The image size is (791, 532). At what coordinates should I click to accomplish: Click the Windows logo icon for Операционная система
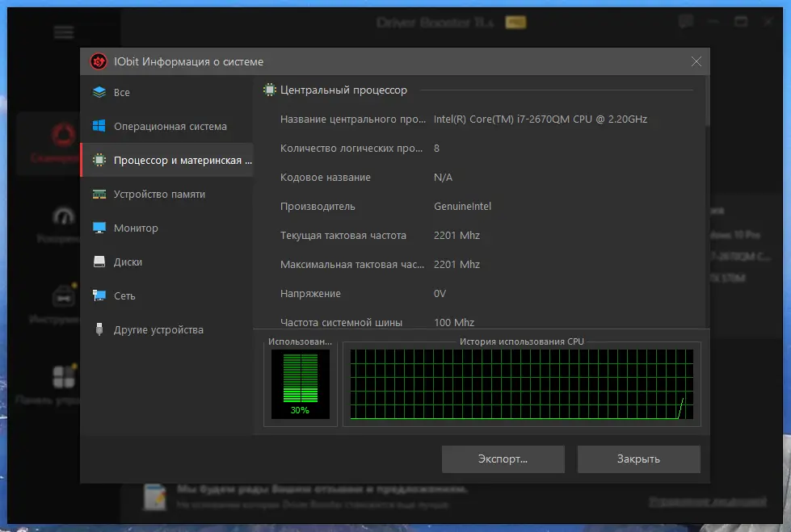pyautogui.click(x=99, y=126)
